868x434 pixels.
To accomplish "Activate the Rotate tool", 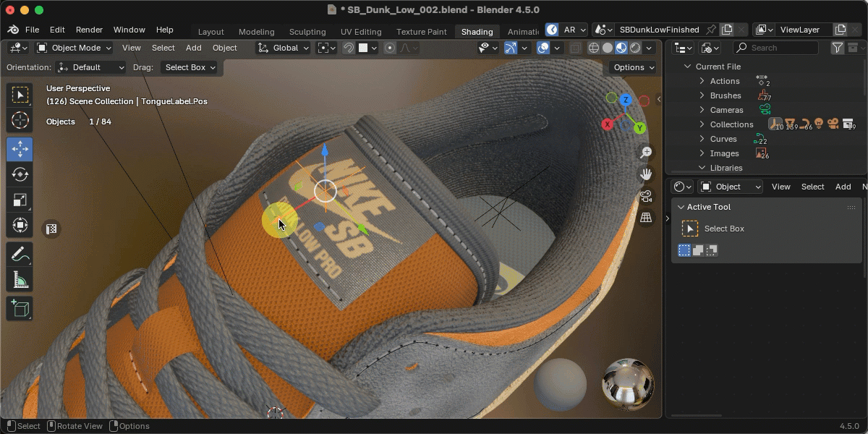I will pyautogui.click(x=20, y=174).
